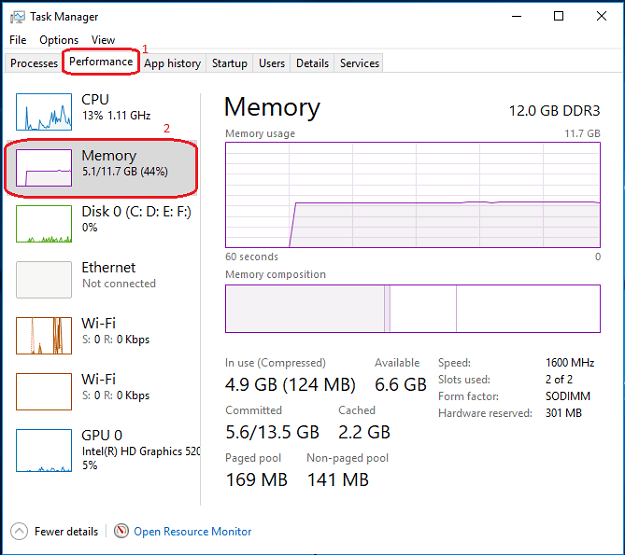Open the View menu
Screen dimensions: 625x555
click(103, 40)
